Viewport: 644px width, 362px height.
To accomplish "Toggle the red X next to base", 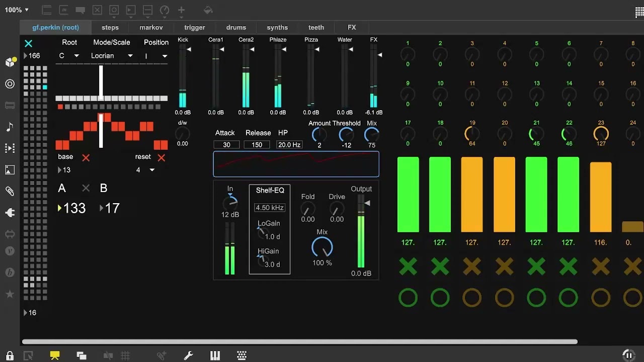I will pyautogui.click(x=86, y=158).
